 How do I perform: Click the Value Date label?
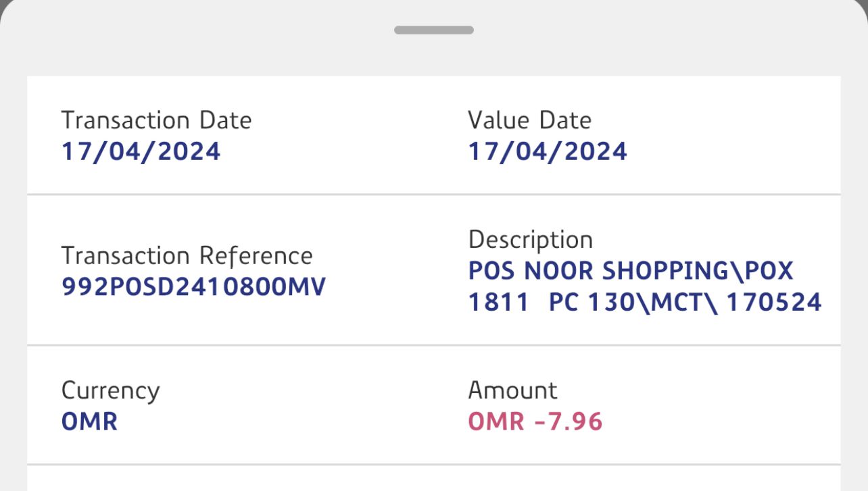(x=529, y=120)
